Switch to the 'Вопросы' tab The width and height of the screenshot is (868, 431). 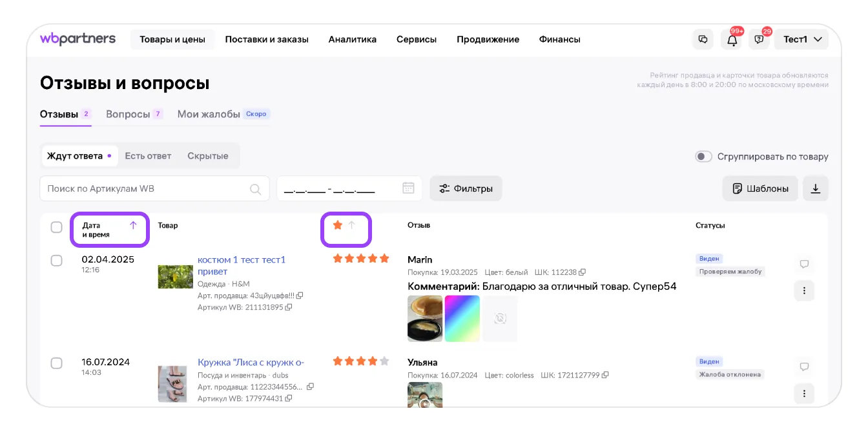(x=128, y=114)
